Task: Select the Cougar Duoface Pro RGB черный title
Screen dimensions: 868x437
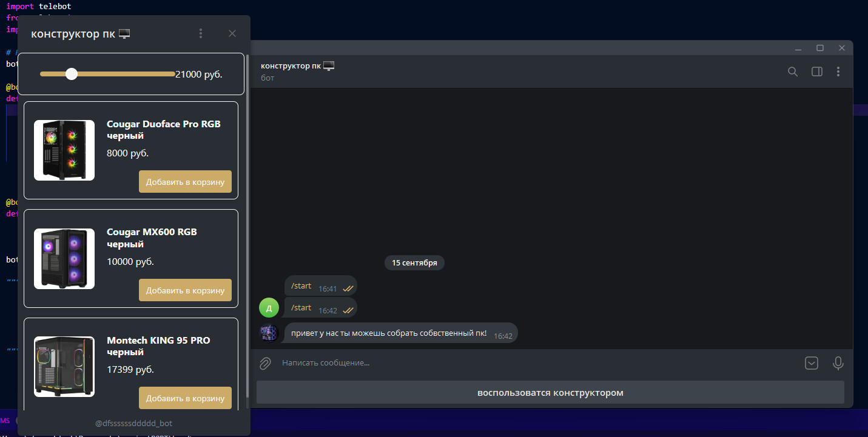Action: (164, 130)
